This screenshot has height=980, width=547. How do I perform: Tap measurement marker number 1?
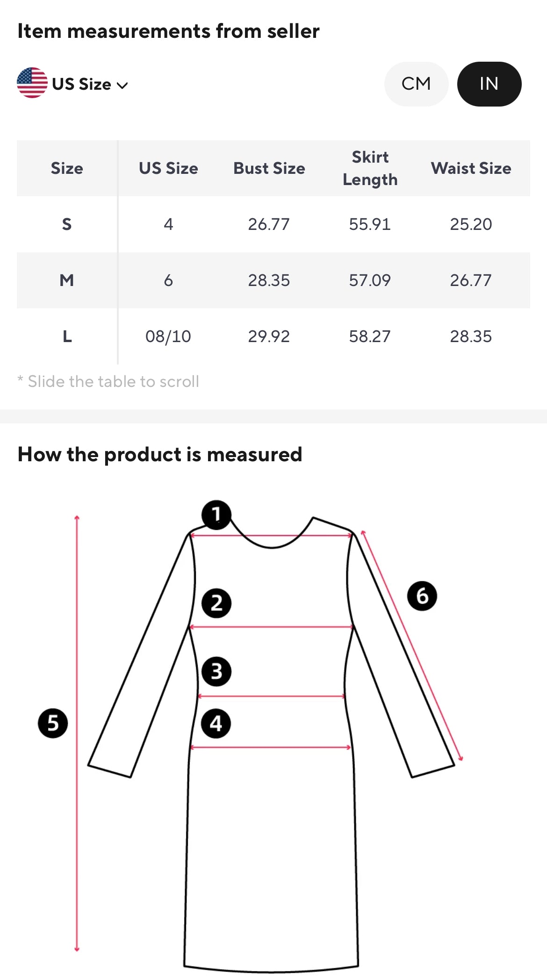216,515
